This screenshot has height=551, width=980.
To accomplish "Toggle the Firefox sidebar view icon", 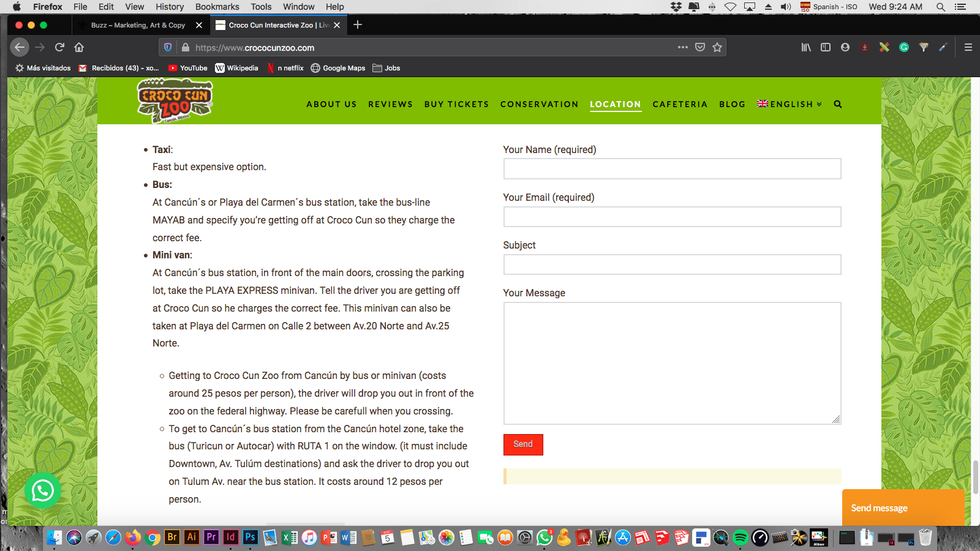I will (826, 47).
